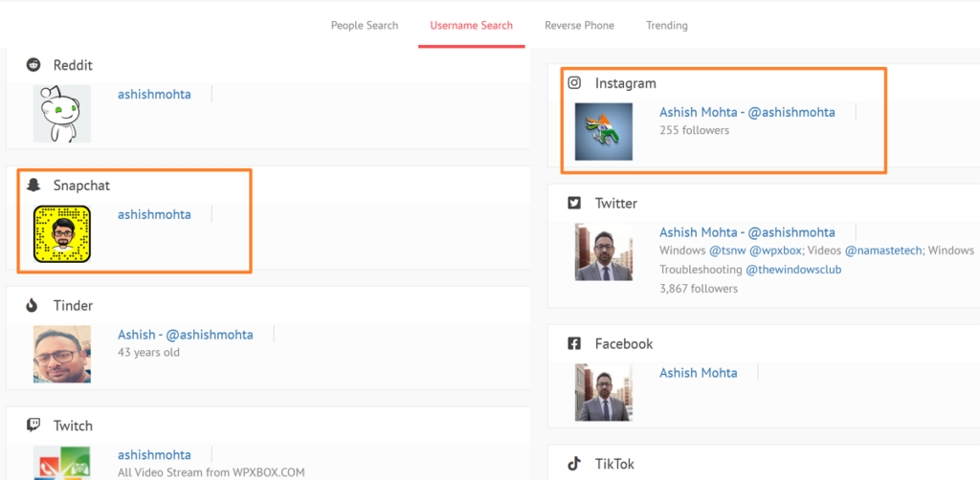This screenshot has height=480, width=980.
Task: Click the Reddit alien logo icon
Action: [x=33, y=64]
